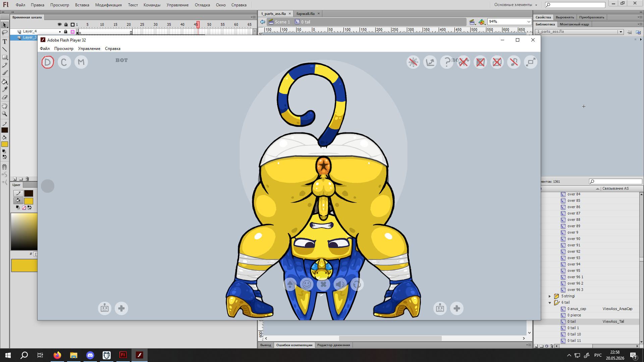Pin the current library icon

pos(630,32)
